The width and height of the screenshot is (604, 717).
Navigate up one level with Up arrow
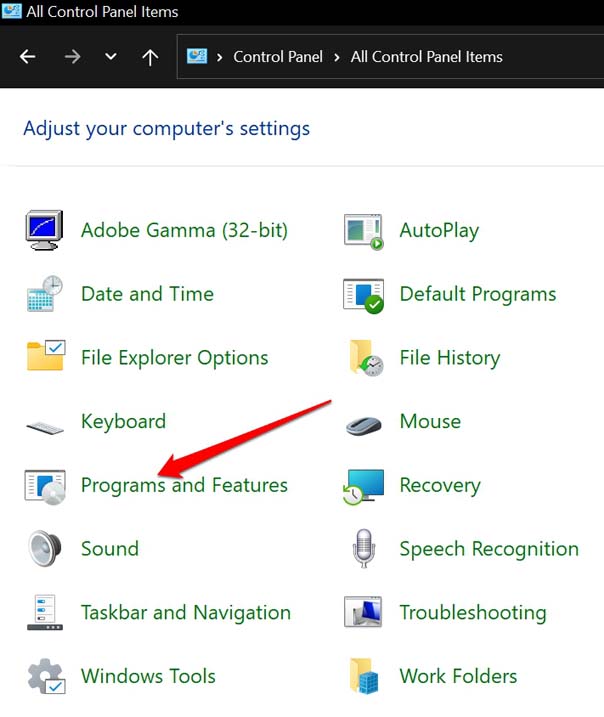coord(150,57)
